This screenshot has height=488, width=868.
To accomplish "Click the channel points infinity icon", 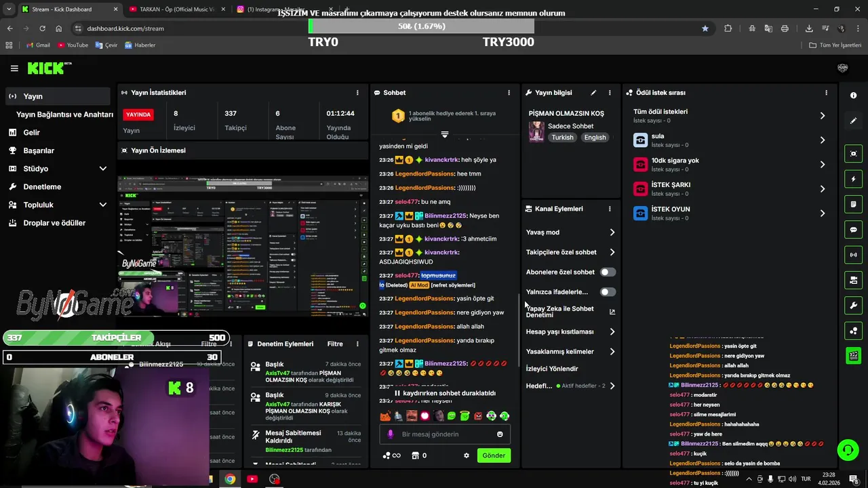I will (392, 455).
